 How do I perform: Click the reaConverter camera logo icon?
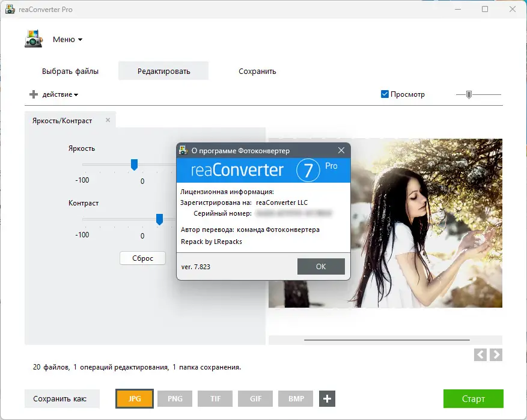click(33, 38)
